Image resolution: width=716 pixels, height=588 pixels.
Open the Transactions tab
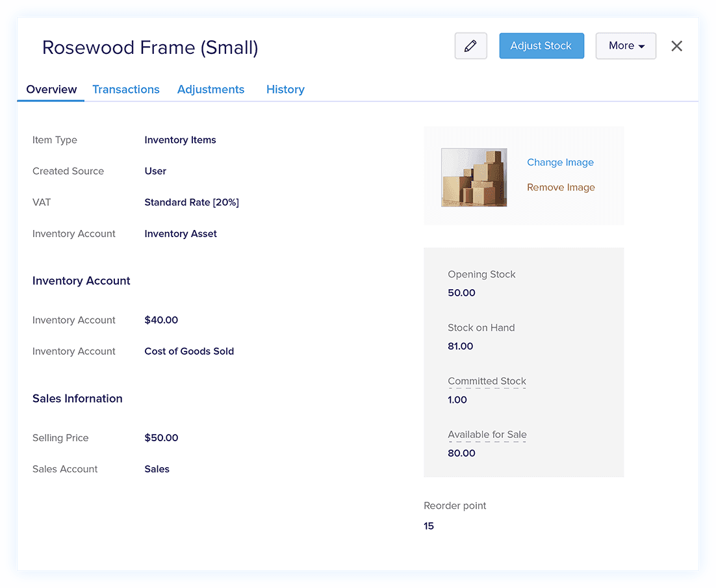click(125, 90)
